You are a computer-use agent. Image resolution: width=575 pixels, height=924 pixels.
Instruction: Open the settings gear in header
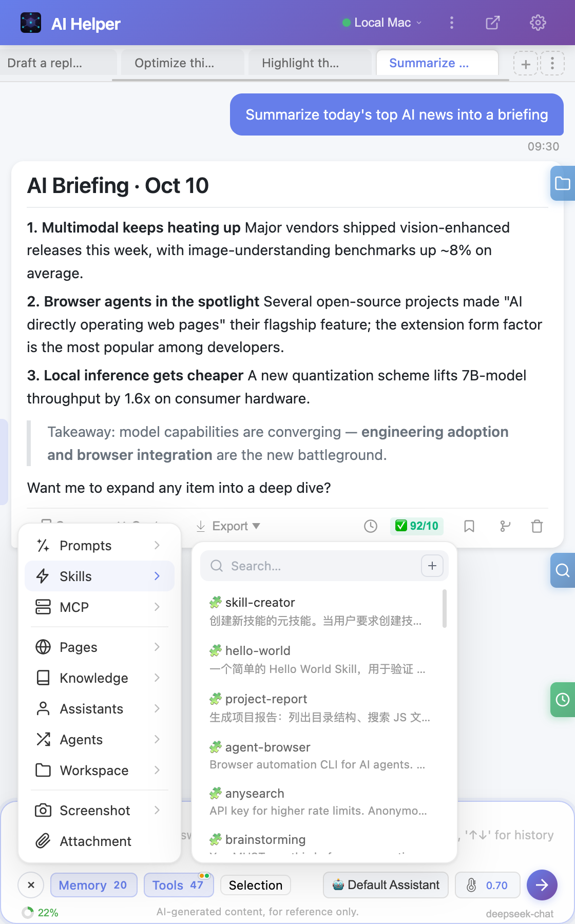[538, 23]
